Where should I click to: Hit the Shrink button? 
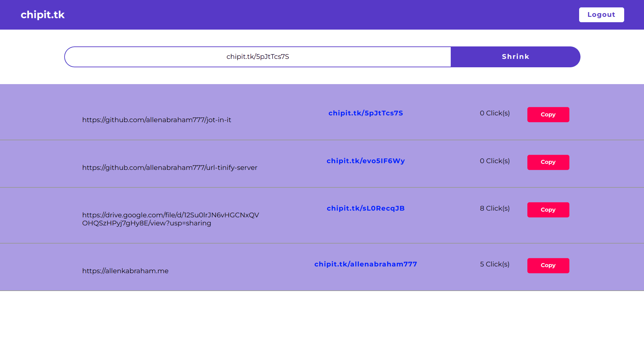[515, 57]
